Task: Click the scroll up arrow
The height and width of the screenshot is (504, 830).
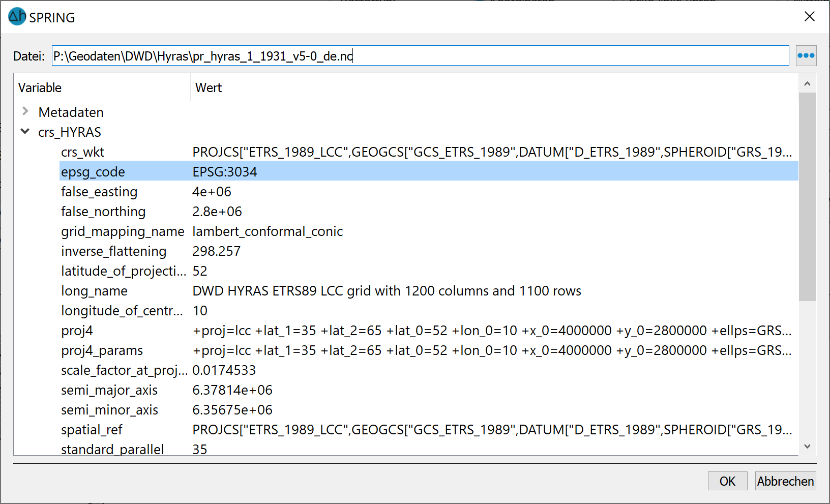Action: (x=807, y=84)
